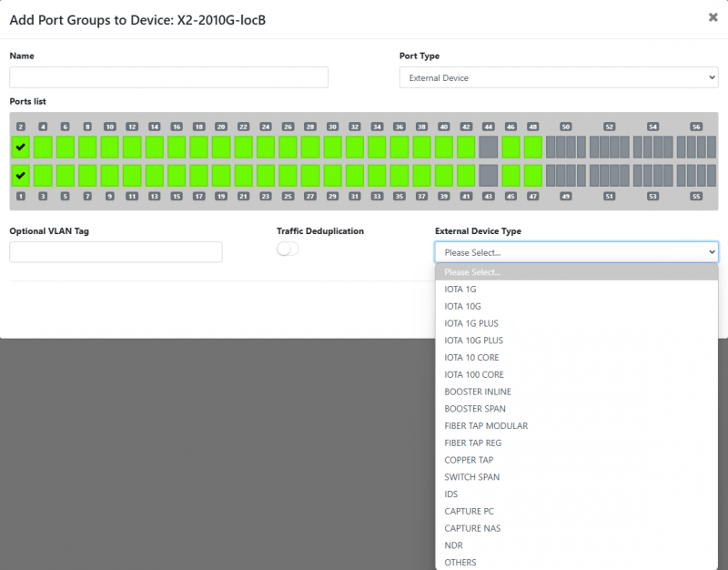728x570 pixels.
Task: Choose IOTA 10G PLUS from list
Action: [x=473, y=341]
